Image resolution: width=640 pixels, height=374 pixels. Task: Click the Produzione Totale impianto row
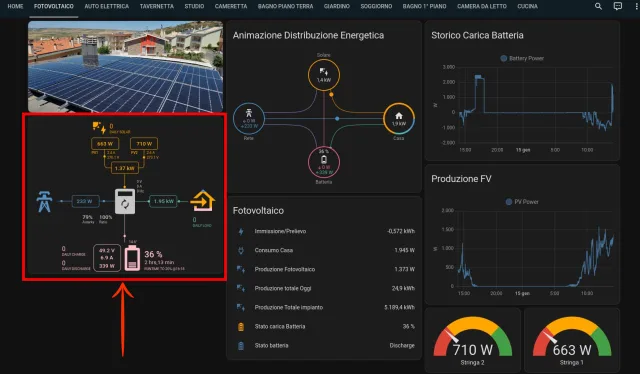tap(324, 307)
